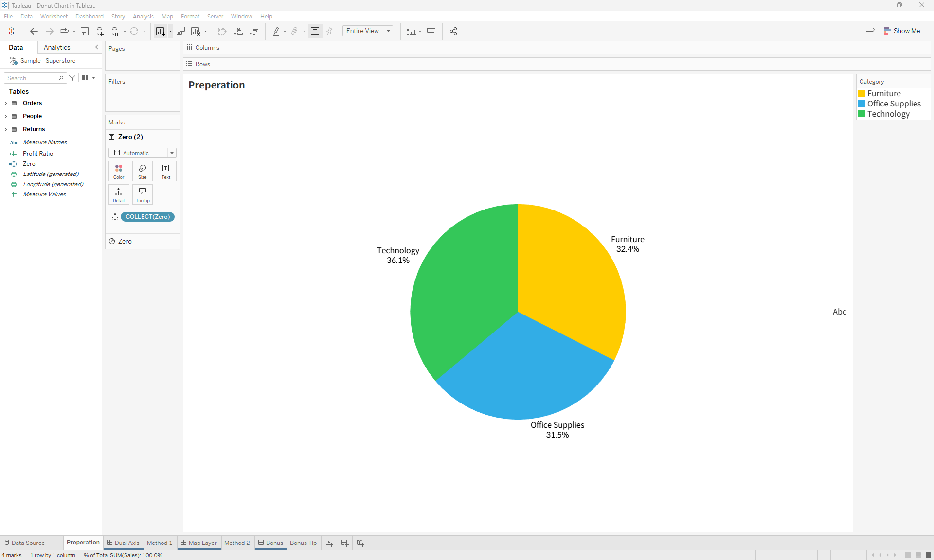This screenshot has width=934, height=560.
Task: Click Sample - Superstore data source
Action: click(x=48, y=61)
